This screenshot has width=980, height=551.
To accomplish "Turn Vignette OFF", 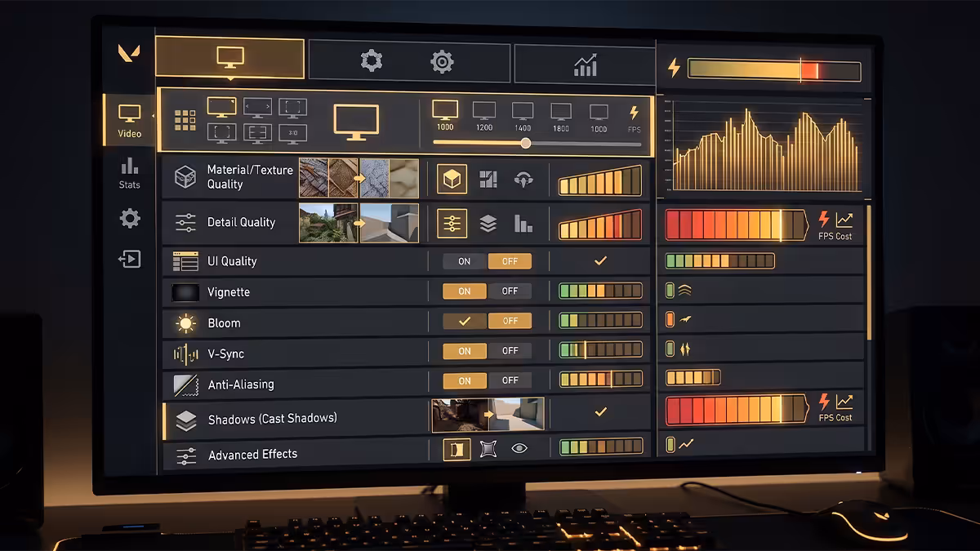I will [x=510, y=291].
